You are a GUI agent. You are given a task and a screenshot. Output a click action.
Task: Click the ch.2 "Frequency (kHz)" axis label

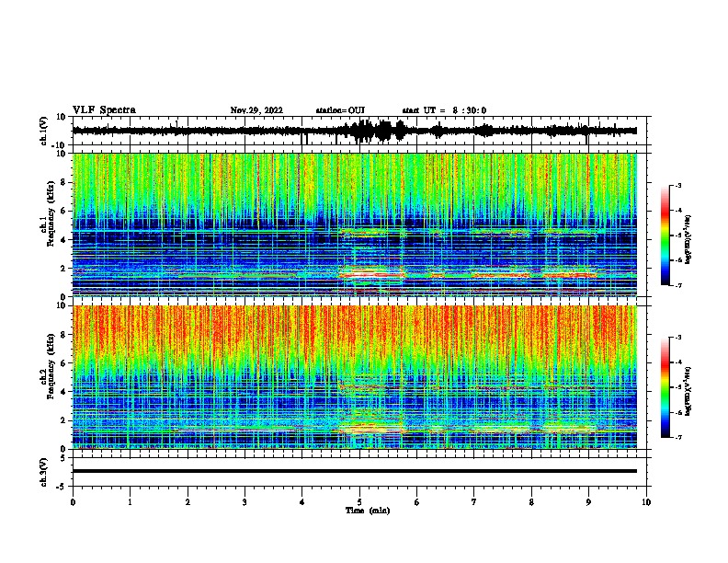pyautogui.click(x=51, y=367)
